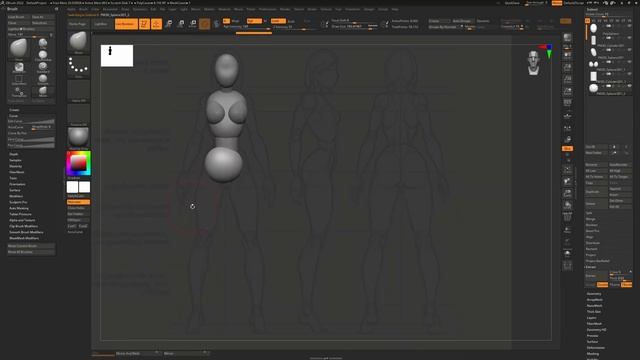Open the MatCap Gray material selector
Viewport: 640px width, 360px height.
tap(78, 138)
